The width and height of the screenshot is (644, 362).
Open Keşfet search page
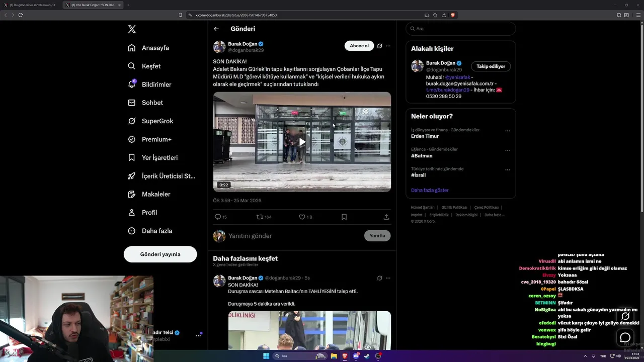pyautogui.click(x=144, y=66)
